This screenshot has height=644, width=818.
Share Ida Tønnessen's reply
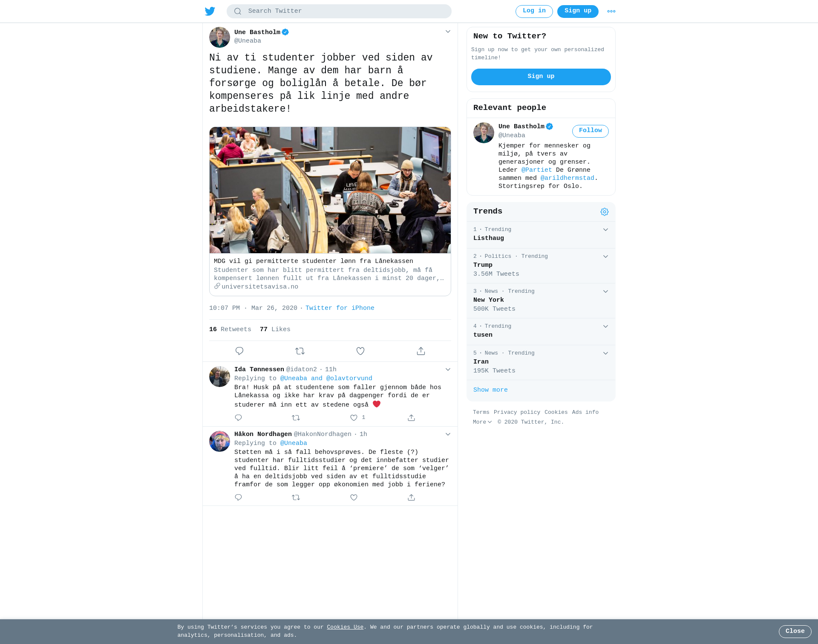tap(411, 418)
